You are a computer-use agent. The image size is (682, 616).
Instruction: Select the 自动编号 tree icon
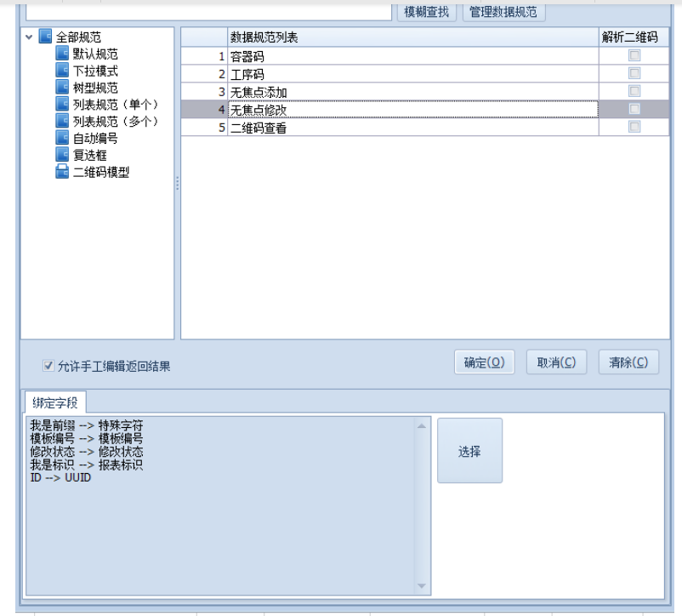pos(62,138)
